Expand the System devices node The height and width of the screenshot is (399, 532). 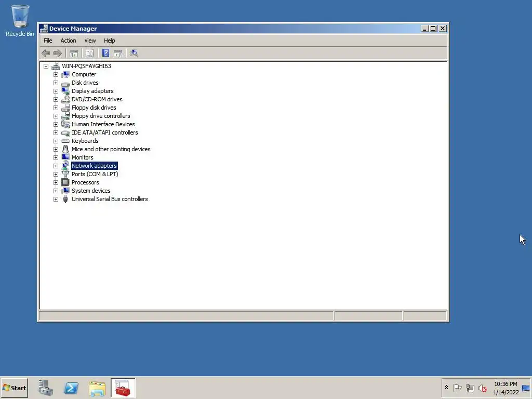click(x=56, y=191)
